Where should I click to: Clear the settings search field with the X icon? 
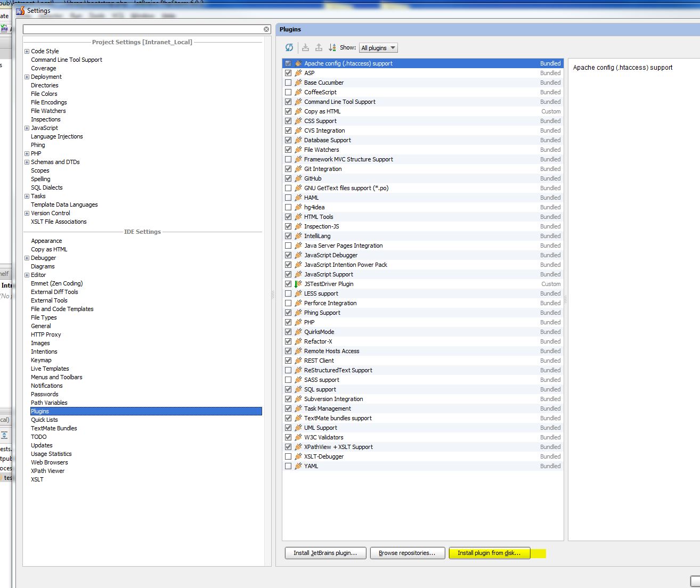pyautogui.click(x=266, y=29)
